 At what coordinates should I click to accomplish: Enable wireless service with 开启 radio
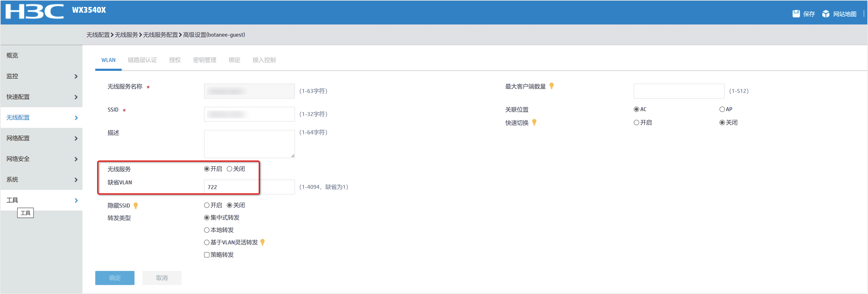(207, 169)
